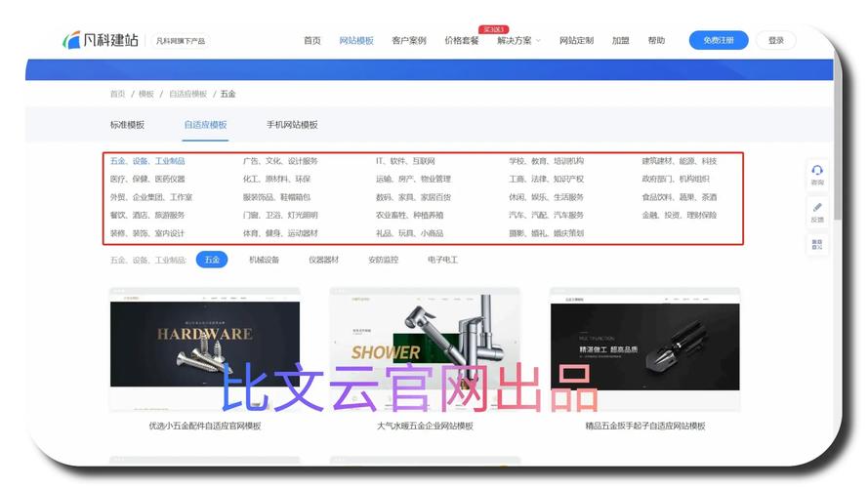Switch to the 标准模板 tab
The width and height of the screenshot is (868, 488).
point(127,125)
